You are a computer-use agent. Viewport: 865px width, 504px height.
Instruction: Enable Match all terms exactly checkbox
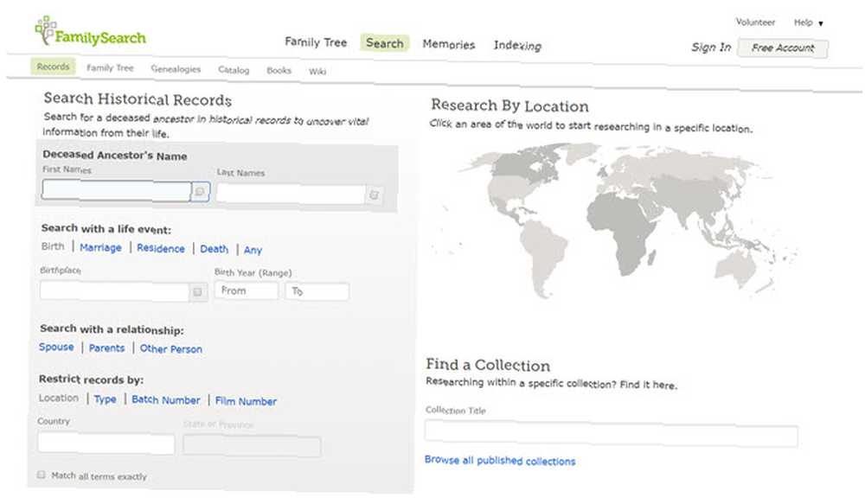pyautogui.click(x=42, y=475)
